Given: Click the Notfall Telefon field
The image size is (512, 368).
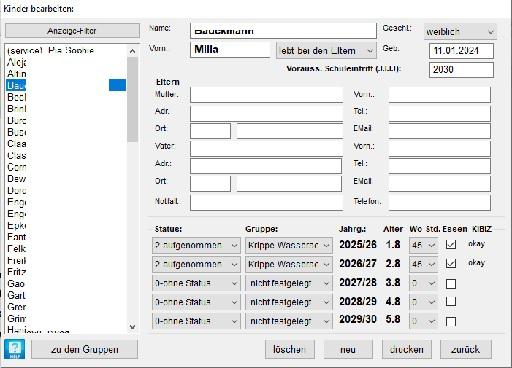Looking at the screenshot, I should 440,202.
